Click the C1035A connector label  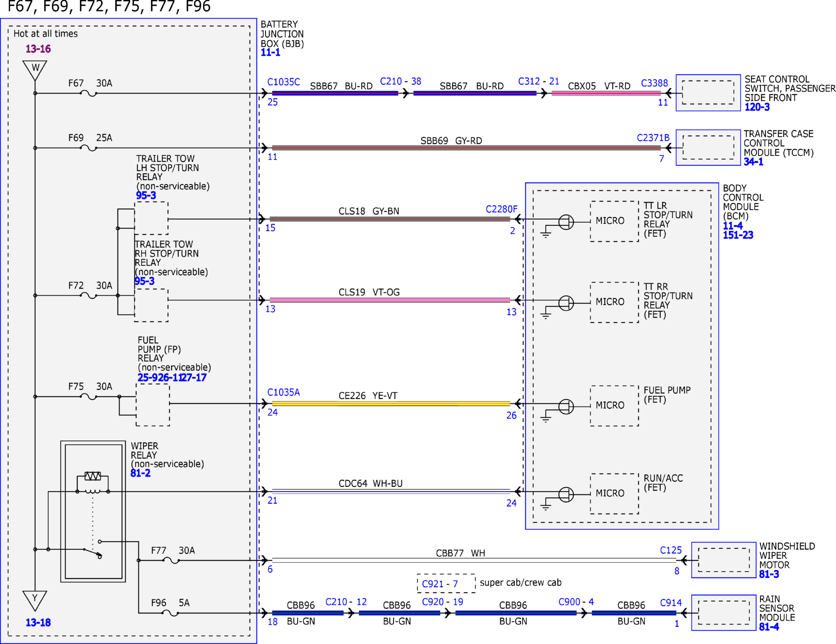click(x=283, y=392)
